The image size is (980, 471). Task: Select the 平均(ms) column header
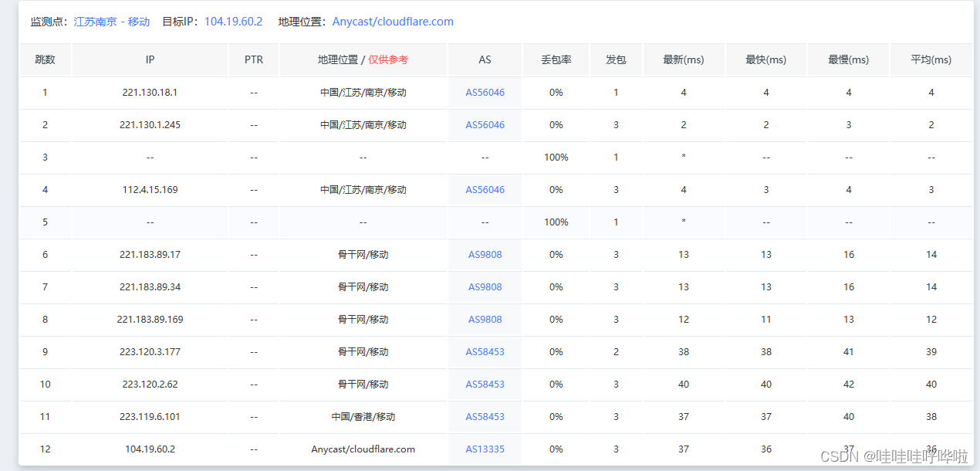pos(931,59)
